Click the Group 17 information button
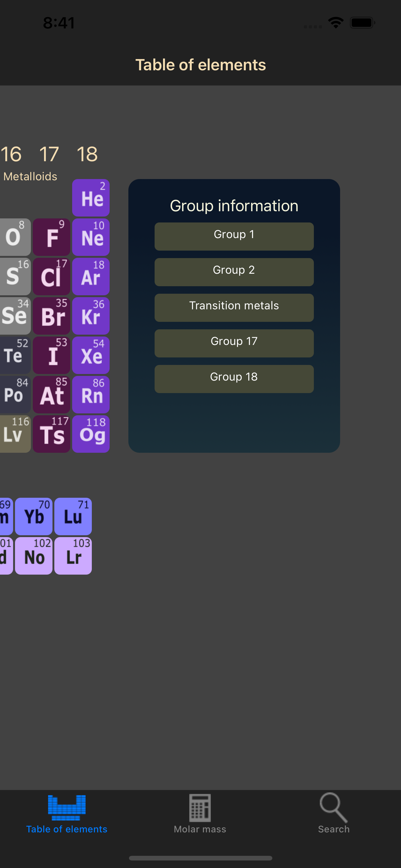 coord(234,343)
